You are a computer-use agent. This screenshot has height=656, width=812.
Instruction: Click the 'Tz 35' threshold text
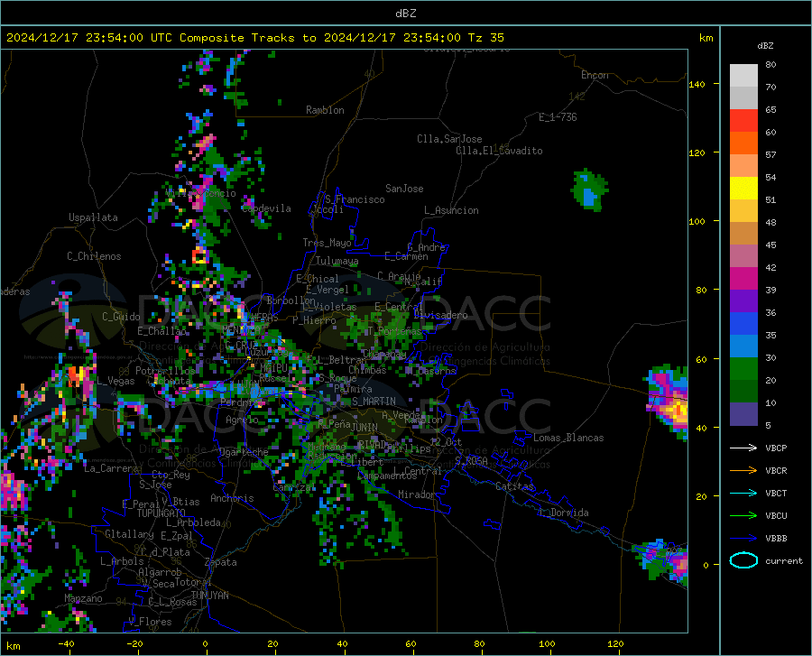click(x=485, y=38)
